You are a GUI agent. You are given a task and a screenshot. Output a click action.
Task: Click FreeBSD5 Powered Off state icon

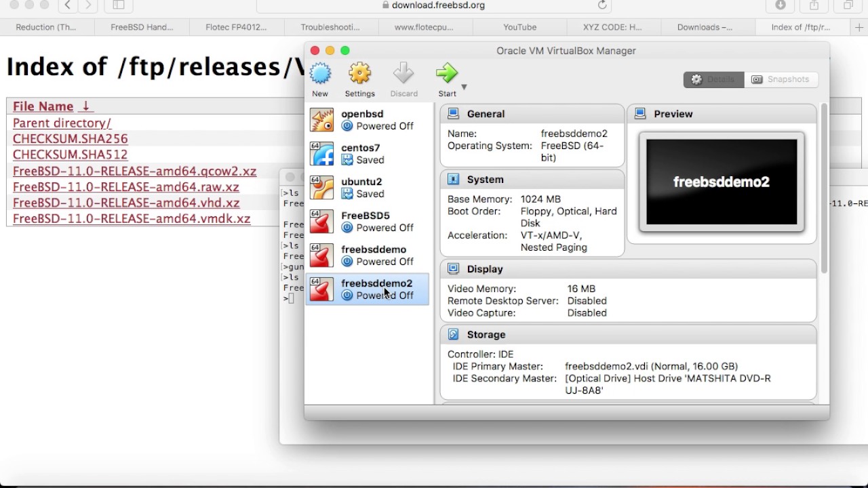click(x=347, y=228)
